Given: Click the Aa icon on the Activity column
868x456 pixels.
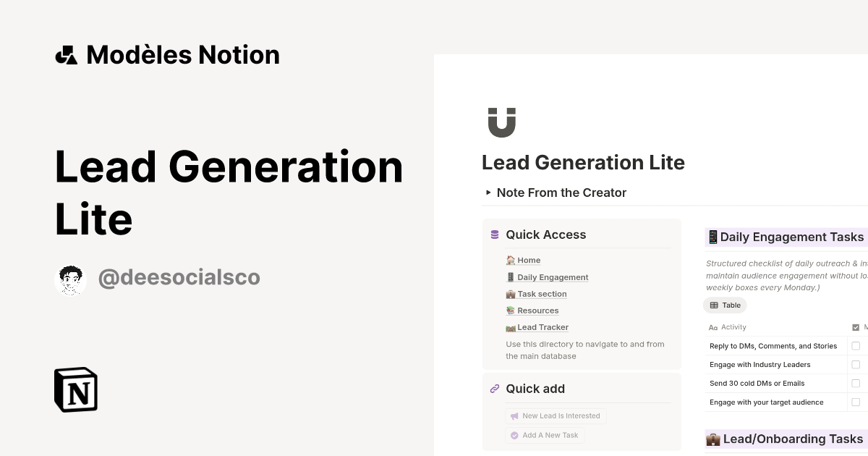Looking at the screenshot, I should click(x=712, y=327).
